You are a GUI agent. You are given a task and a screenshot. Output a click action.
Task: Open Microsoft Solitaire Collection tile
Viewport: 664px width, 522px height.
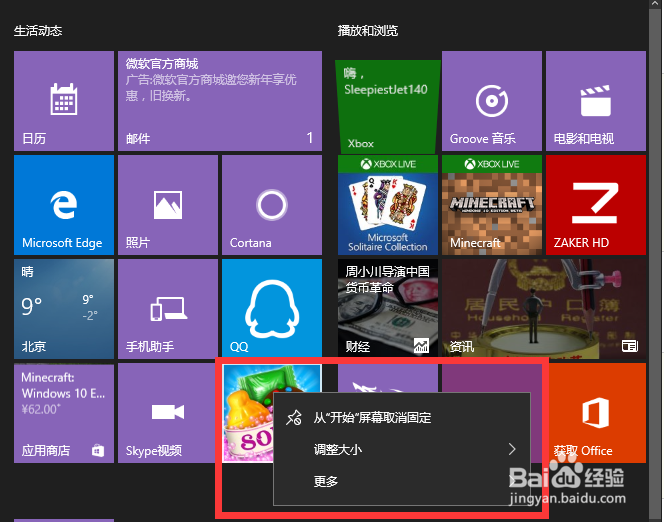click(x=388, y=205)
